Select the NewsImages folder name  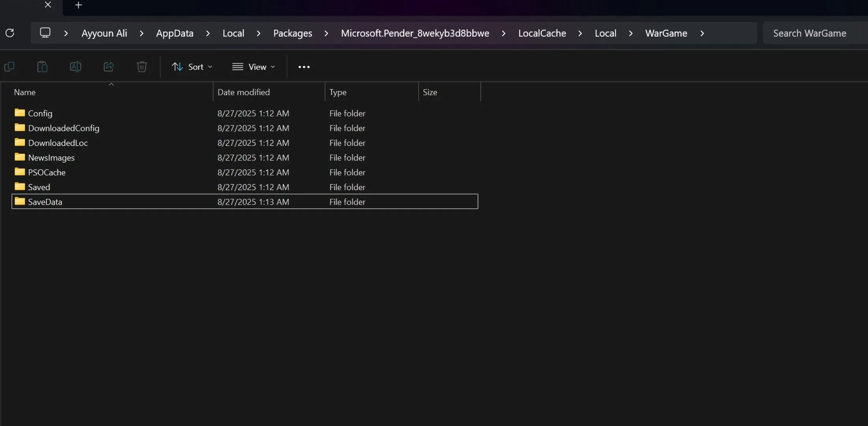51,158
